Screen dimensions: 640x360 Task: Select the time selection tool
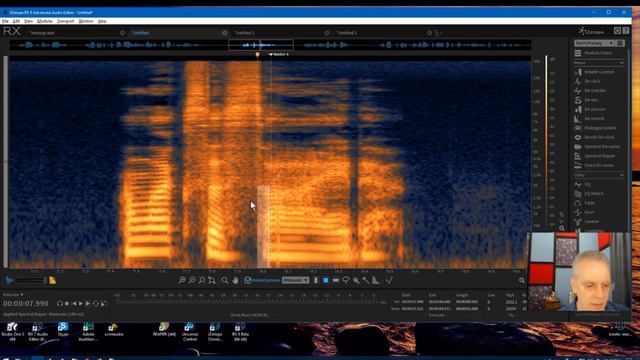click(x=316, y=280)
